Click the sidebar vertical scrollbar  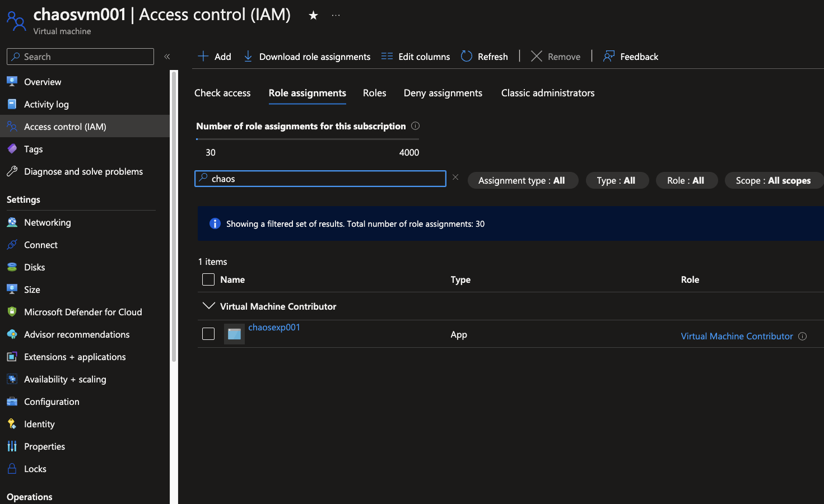coord(174,216)
